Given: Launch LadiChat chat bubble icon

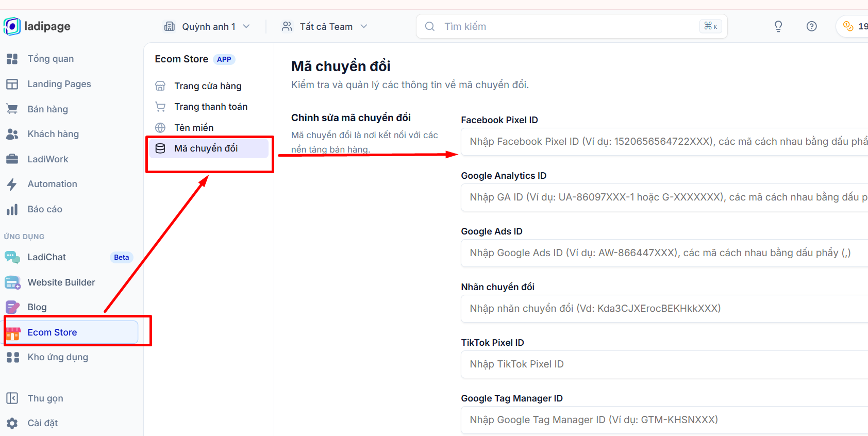Looking at the screenshot, I should (12, 257).
